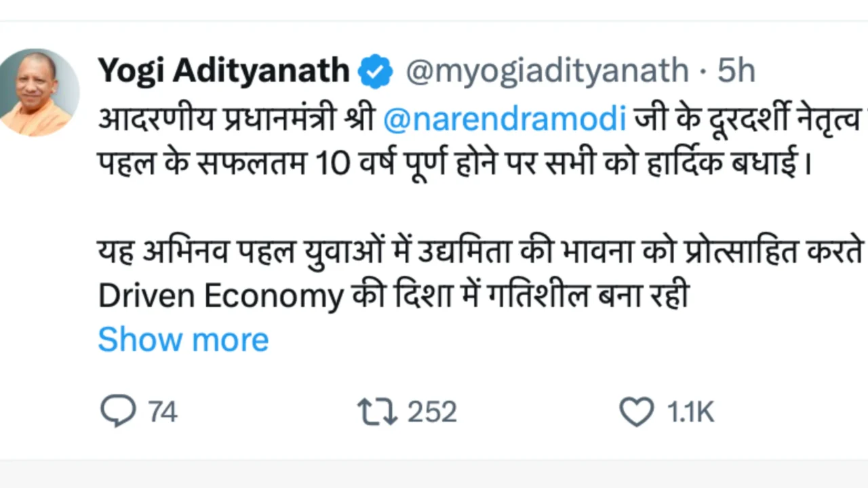Like the tweet via the heart icon
This screenshot has width=868, height=488.
(636, 411)
